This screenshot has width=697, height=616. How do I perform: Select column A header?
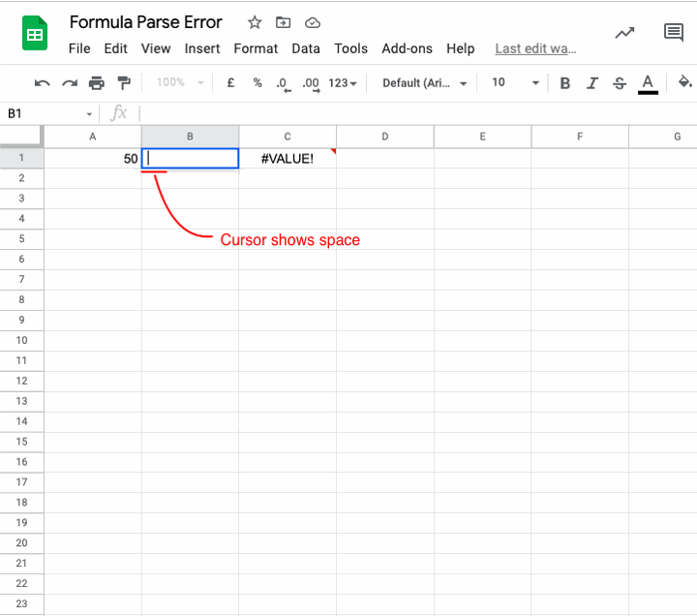(x=93, y=137)
